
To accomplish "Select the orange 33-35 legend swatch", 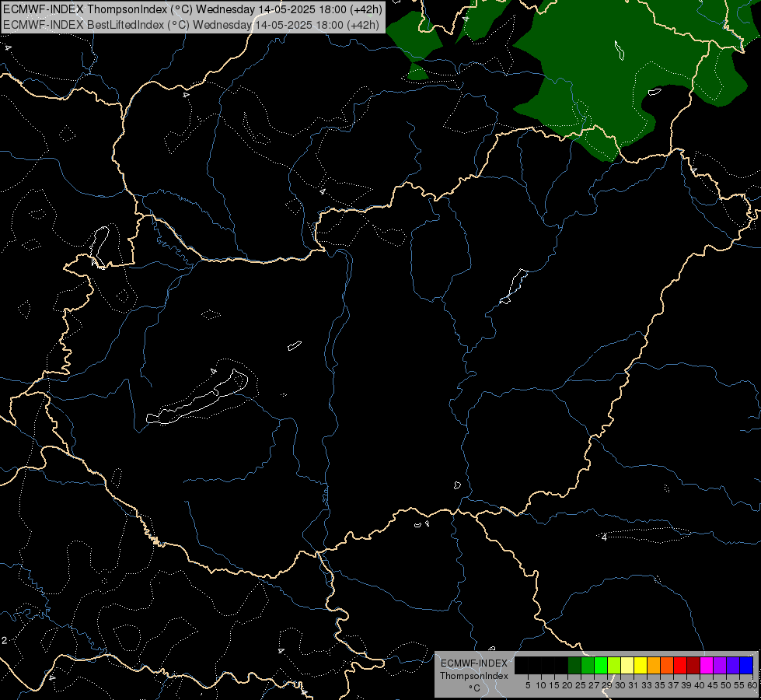I will click(x=654, y=665).
